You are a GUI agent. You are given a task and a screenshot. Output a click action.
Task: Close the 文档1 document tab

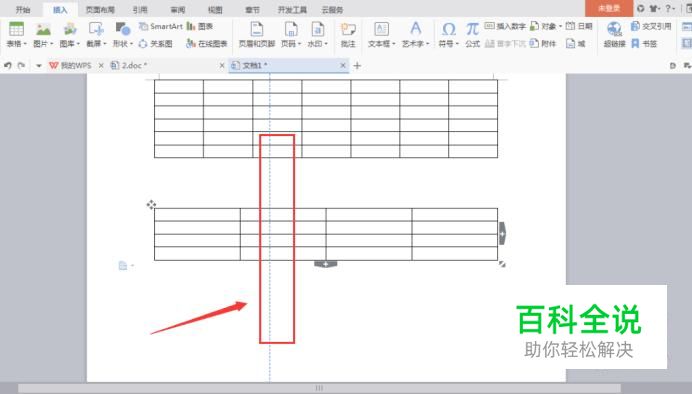click(343, 65)
